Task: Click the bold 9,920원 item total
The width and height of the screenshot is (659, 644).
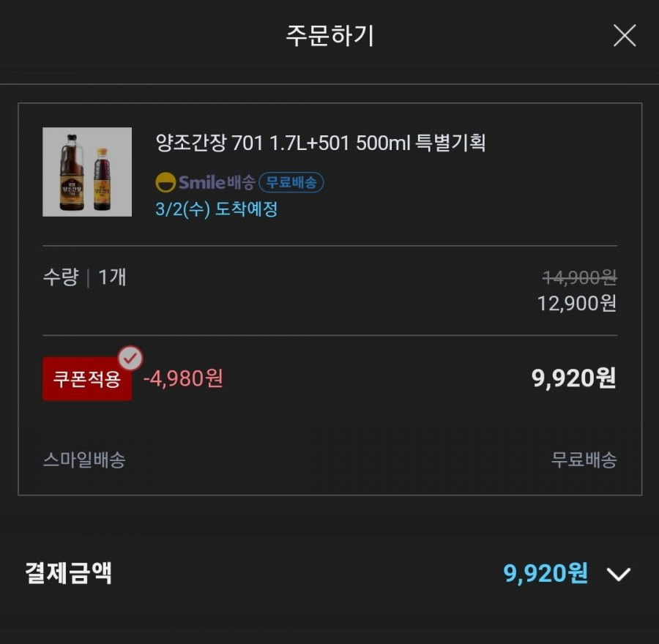Action: [x=573, y=378]
